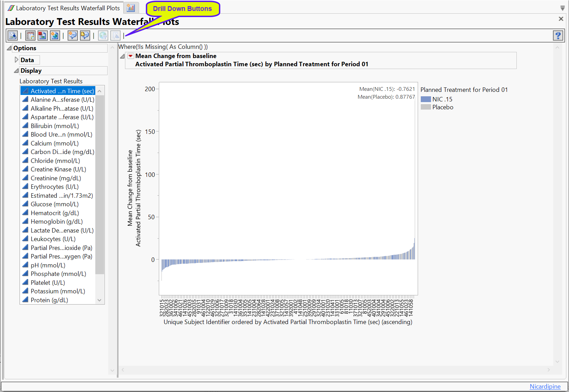Viewport: 569px width, 392px height.
Task: Select Estimated ...in/1.73m2) lab test
Action: (x=58, y=196)
